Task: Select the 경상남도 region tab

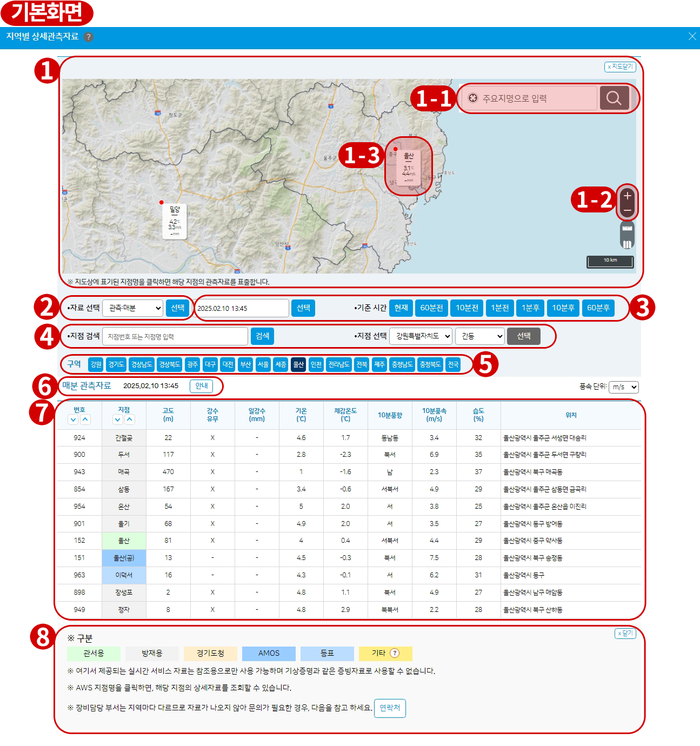Action: (142, 365)
